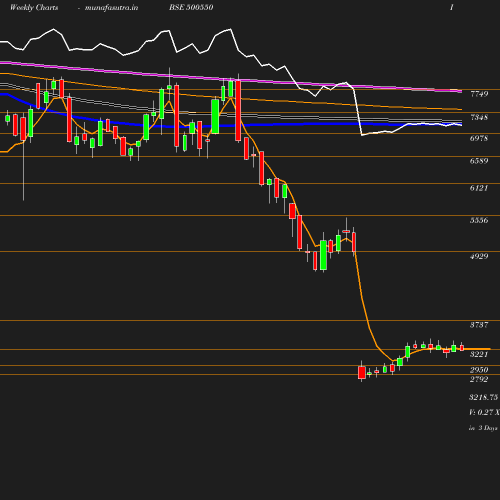Image resolution: width=500 pixels, height=500 pixels.
Task: Click the munafasutra.in watermark text
Action: [111, 8]
